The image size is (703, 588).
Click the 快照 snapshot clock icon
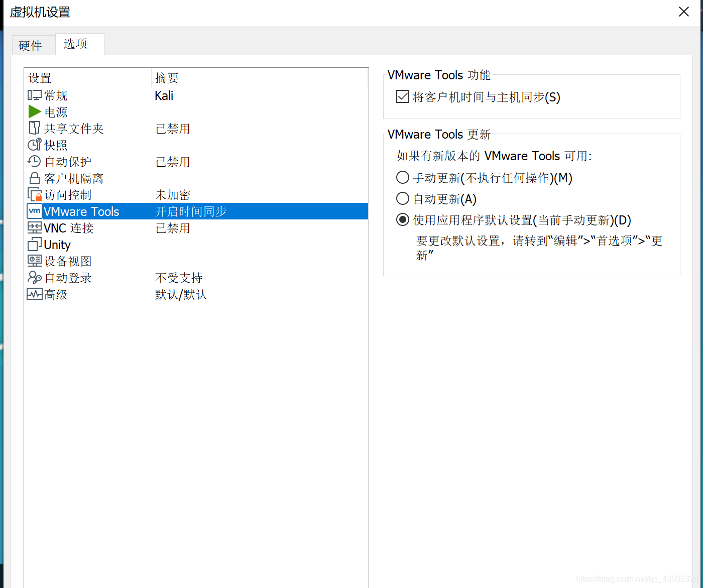(34, 145)
